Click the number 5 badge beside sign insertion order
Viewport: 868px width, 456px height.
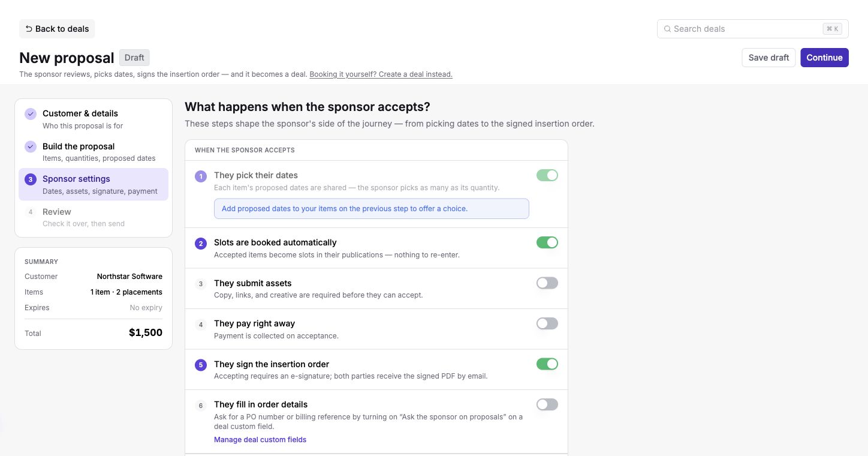click(x=201, y=365)
